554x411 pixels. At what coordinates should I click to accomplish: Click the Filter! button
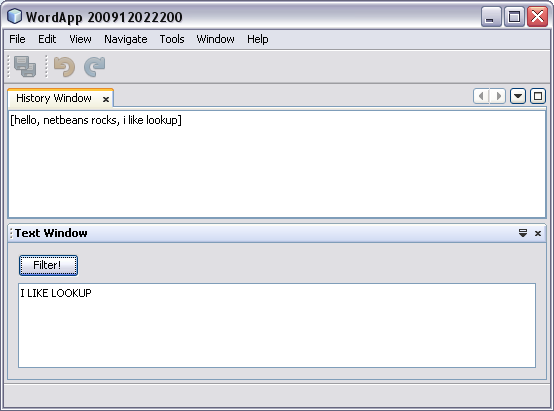click(x=48, y=265)
